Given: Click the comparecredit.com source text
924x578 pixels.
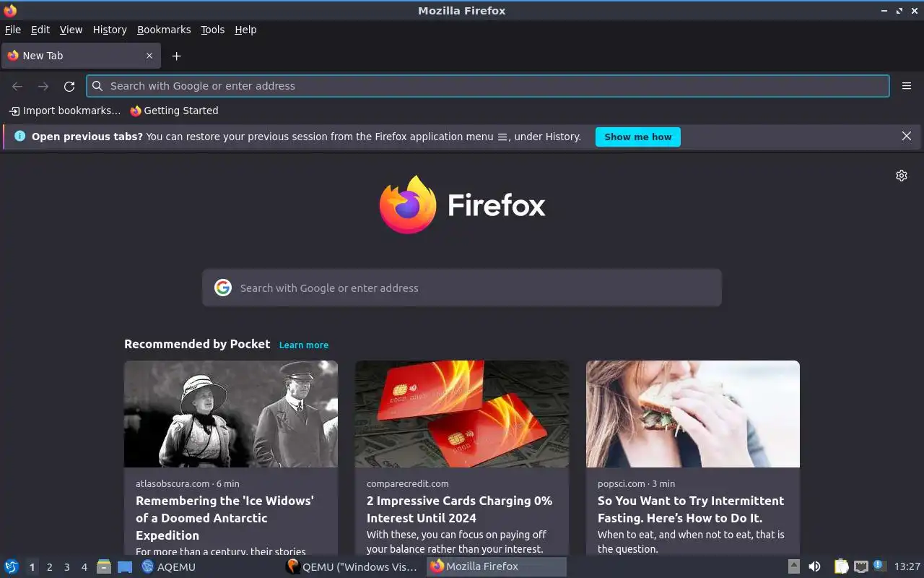Looking at the screenshot, I should [x=408, y=483].
